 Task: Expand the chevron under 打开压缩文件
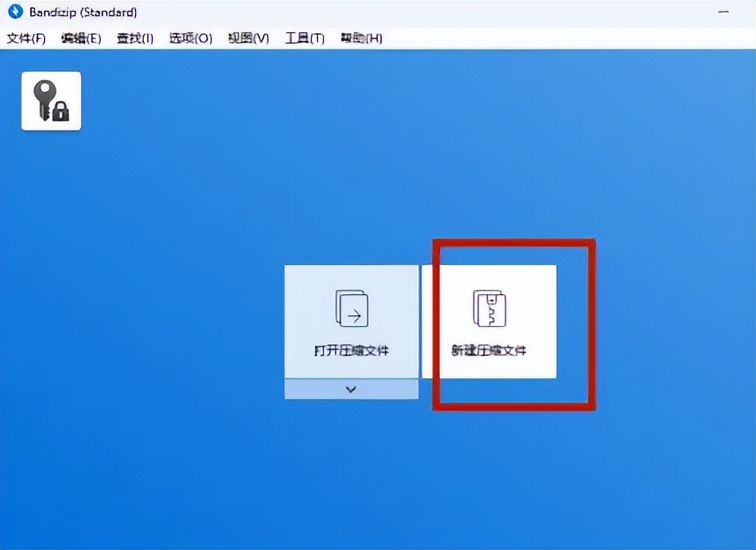[351, 389]
